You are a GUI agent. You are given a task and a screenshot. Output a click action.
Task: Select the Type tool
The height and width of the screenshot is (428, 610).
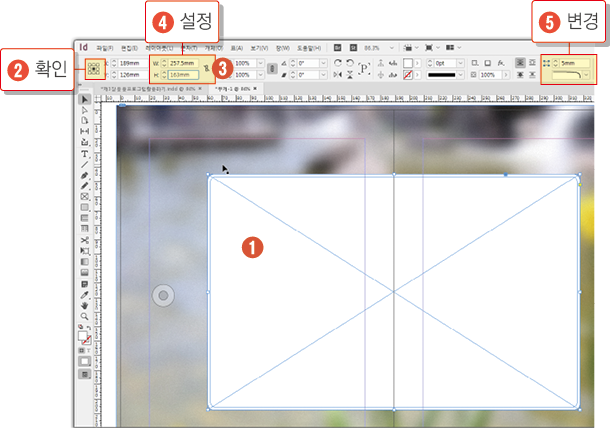click(x=84, y=154)
